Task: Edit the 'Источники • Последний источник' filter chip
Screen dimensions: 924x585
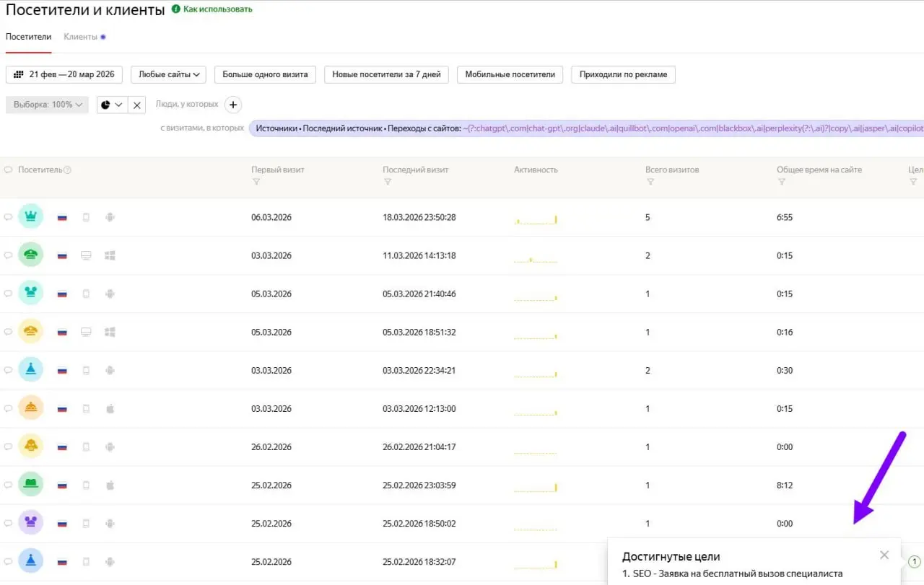Action: [586, 128]
